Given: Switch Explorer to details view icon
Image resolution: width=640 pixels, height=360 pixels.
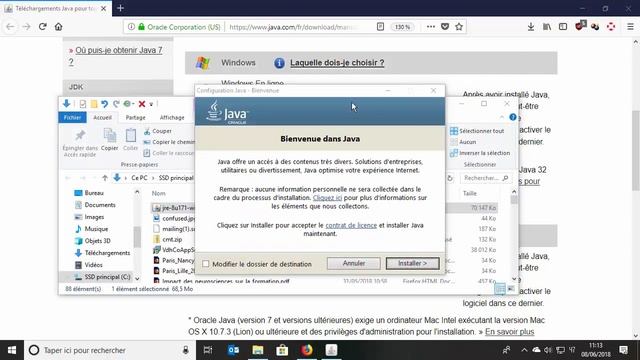Looking at the screenshot, I should pyautogui.click(x=500, y=289).
